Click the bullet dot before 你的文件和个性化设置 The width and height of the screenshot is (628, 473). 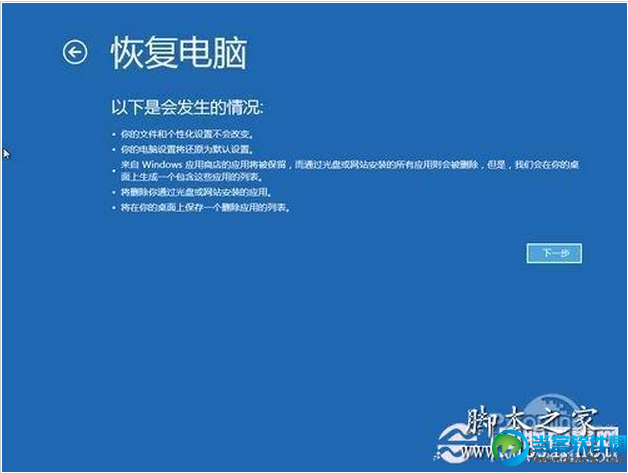[114, 135]
